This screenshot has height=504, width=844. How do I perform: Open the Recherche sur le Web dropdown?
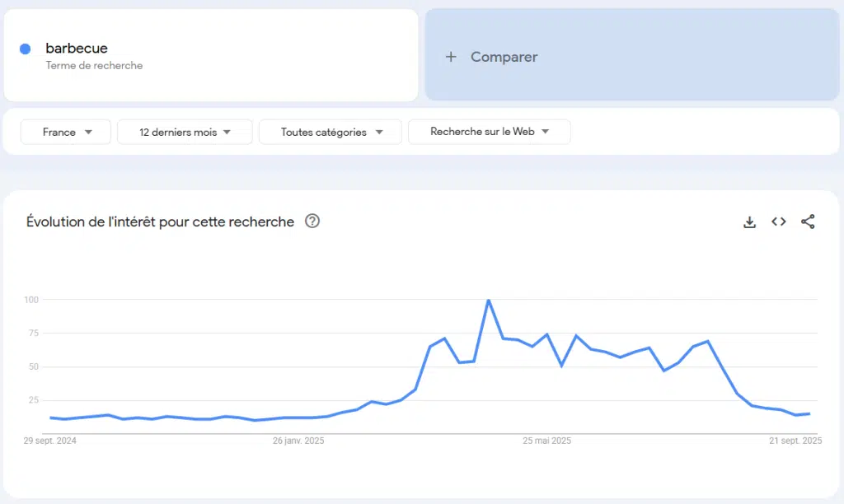click(x=489, y=132)
